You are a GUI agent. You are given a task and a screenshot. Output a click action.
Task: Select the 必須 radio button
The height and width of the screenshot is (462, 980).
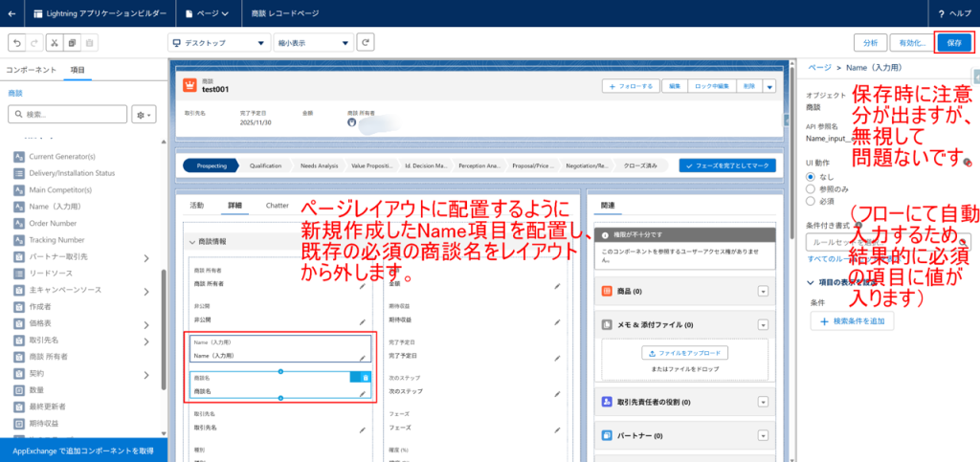[x=811, y=201]
